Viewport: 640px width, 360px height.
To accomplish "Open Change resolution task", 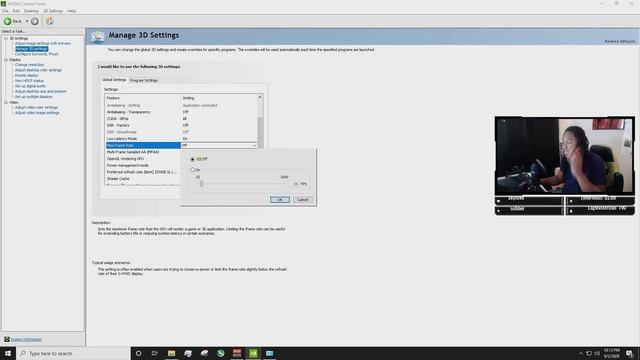I will pyautogui.click(x=29, y=65).
